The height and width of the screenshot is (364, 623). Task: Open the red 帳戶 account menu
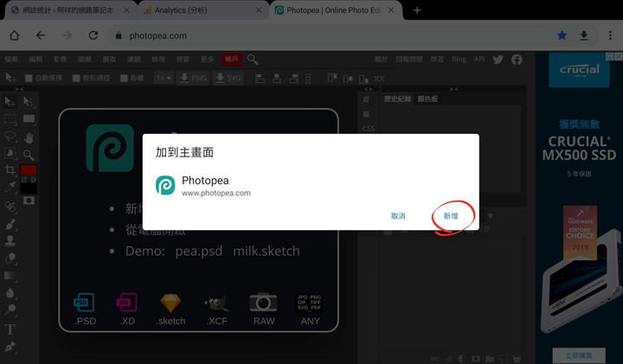[231, 59]
